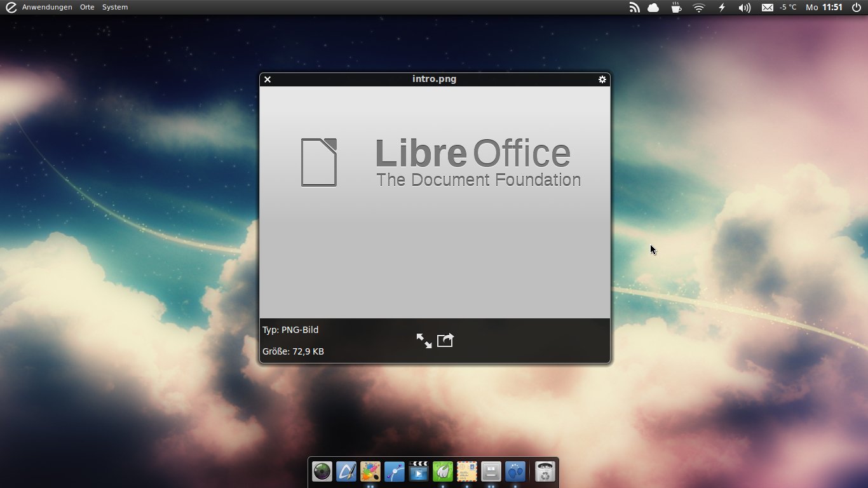Open the sound volume indicator
Image resolution: width=868 pixels, height=488 pixels.
point(745,8)
